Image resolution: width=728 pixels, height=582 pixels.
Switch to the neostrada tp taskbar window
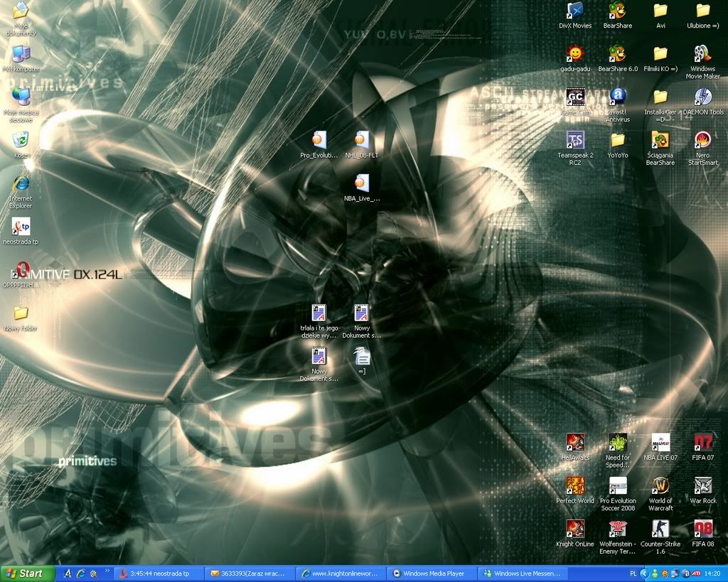159,573
